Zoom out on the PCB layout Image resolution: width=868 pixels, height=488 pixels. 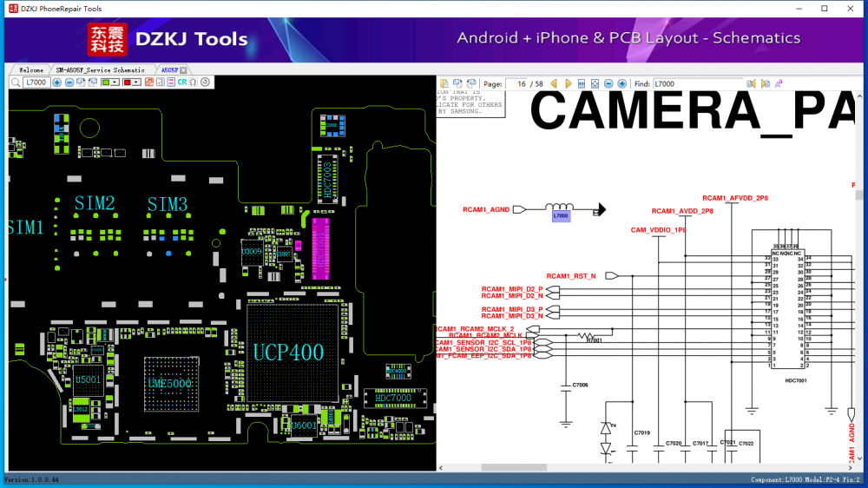click(69, 82)
